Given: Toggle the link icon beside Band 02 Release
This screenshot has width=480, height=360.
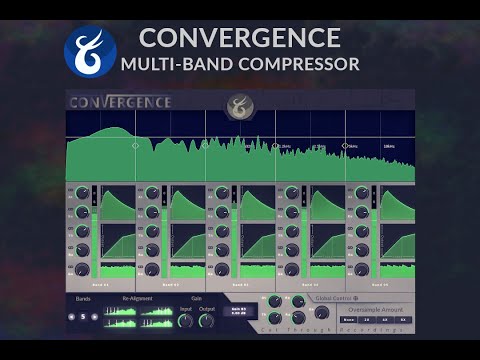Looking at the screenshot, I should click(x=140, y=209).
